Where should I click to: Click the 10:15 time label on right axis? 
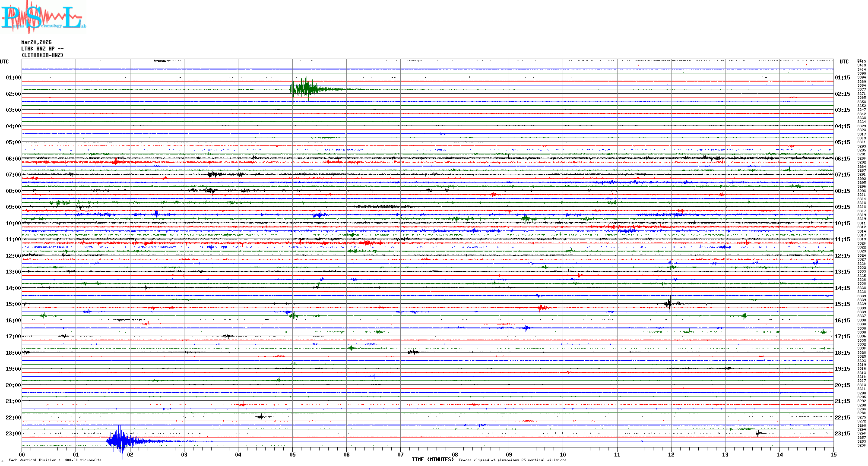842,224
